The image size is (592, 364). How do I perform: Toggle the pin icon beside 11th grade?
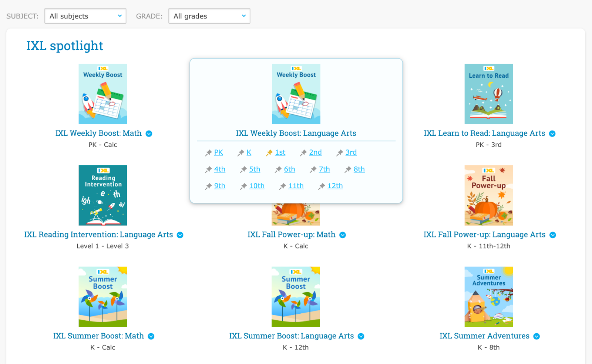(283, 186)
